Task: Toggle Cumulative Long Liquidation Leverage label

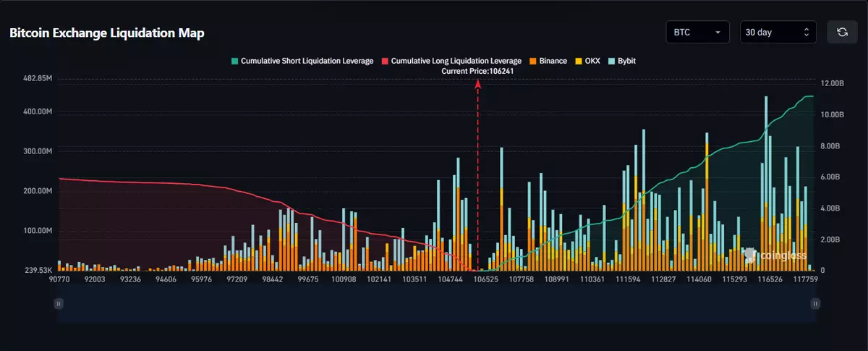Action: tap(456, 62)
